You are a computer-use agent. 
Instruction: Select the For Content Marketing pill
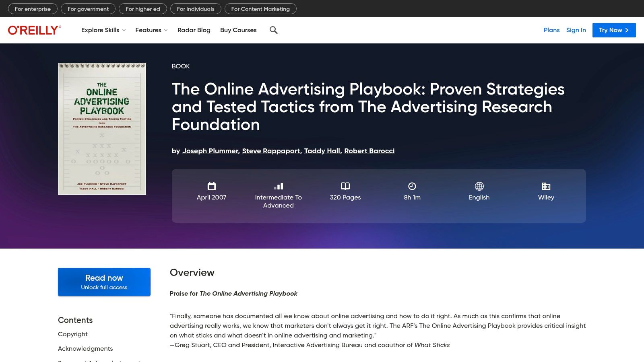pyautogui.click(x=260, y=9)
